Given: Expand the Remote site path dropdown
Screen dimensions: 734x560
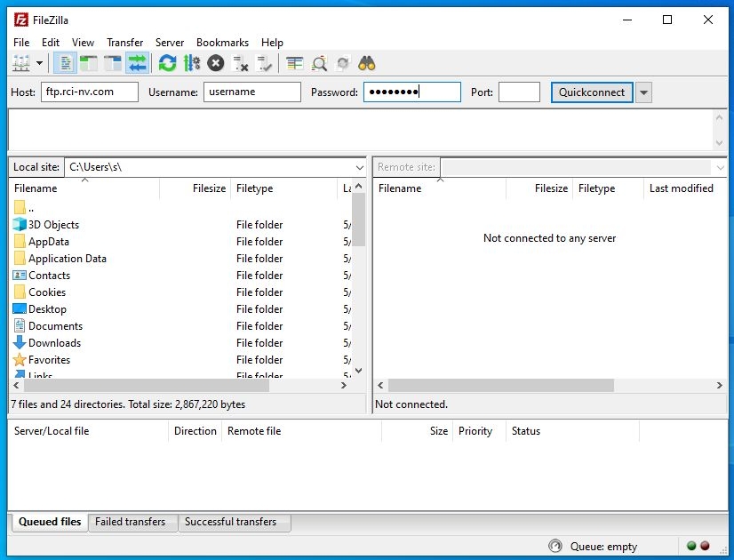Looking at the screenshot, I should [x=720, y=167].
